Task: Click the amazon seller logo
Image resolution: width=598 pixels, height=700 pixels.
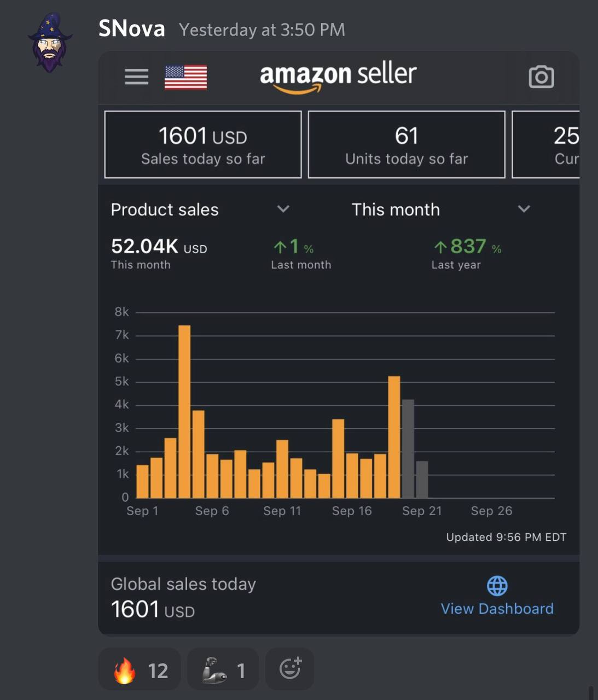Action: coord(338,77)
